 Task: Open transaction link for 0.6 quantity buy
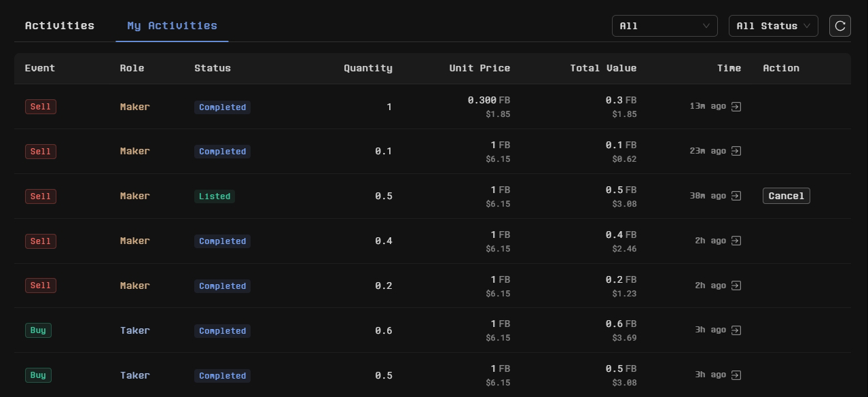[736, 330]
